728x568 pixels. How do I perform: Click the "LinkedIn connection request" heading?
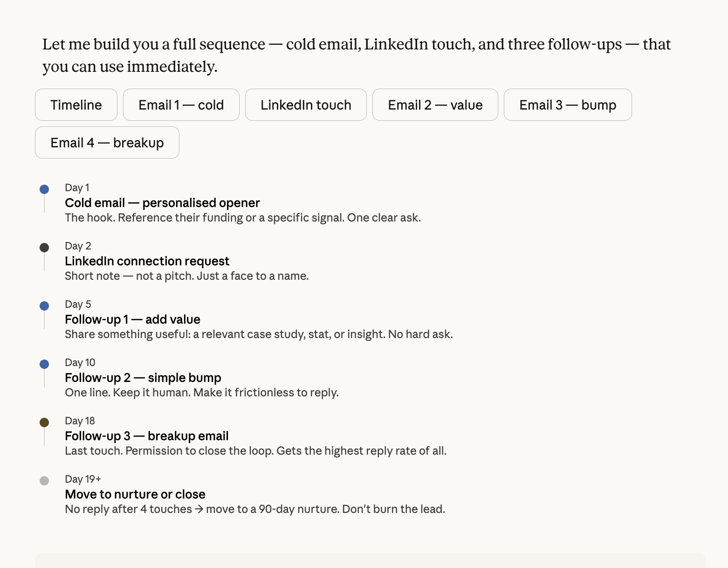pos(147,261)
